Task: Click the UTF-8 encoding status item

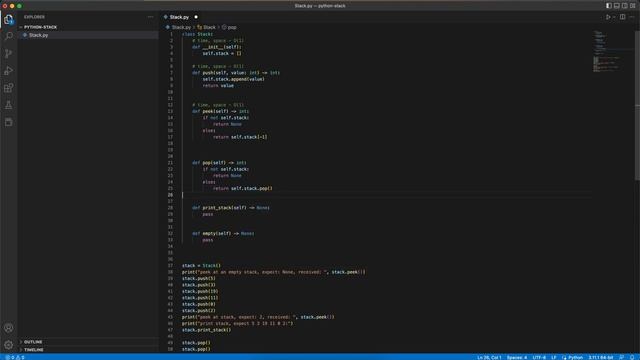Action: coord(539,357)
